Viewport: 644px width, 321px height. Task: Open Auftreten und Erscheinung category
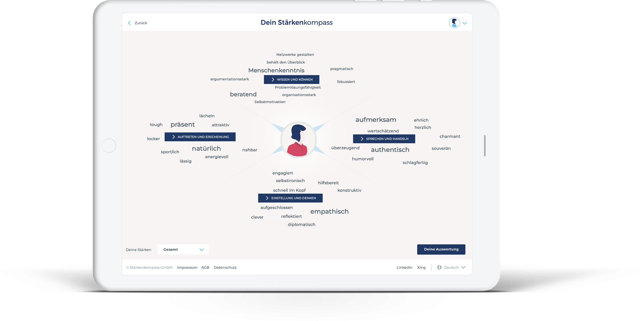click(200, 137)
